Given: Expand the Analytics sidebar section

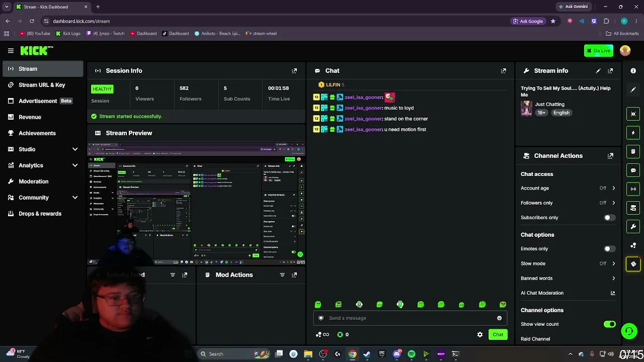Looking at the screenshot, I should [x=75, y=165].
